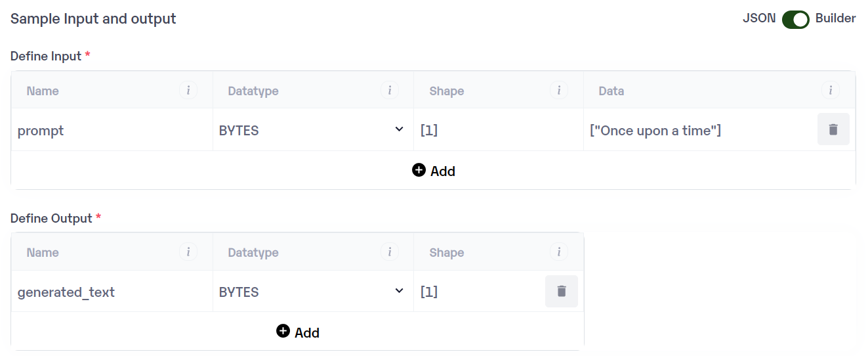Edit the prompt name field
This screenshot has width=868, height=356.
click(x=112, y=130)
